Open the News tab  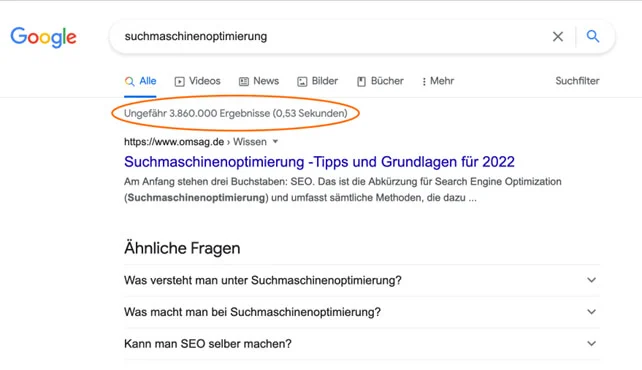259,81
